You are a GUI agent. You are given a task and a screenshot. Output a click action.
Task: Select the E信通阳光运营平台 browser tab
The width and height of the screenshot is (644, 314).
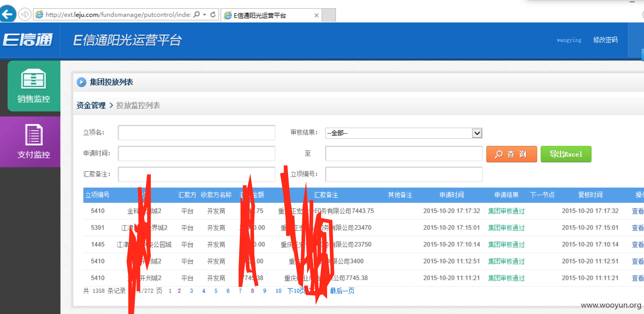coord(271,15)
